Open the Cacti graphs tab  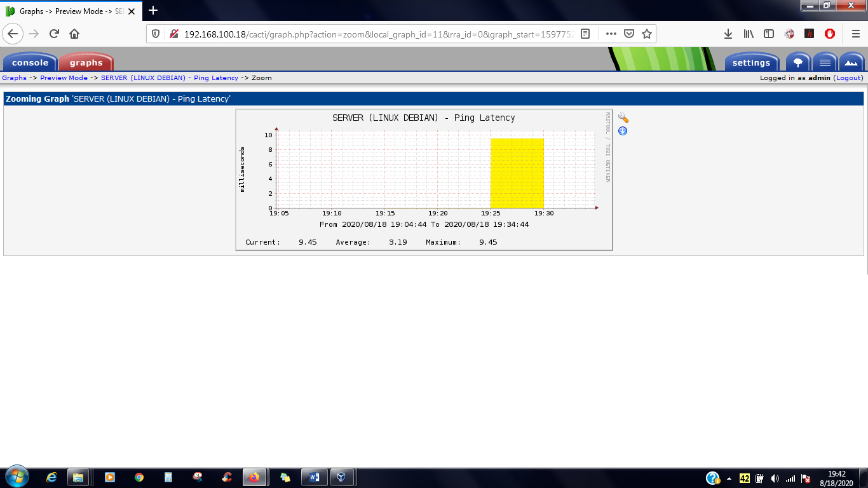click(x=86, y=62)
